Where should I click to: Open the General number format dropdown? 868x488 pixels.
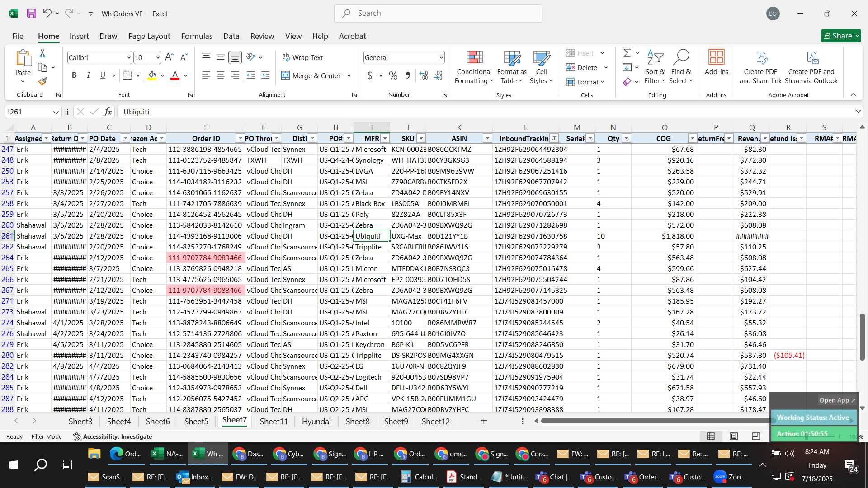(x=441, y=58)
